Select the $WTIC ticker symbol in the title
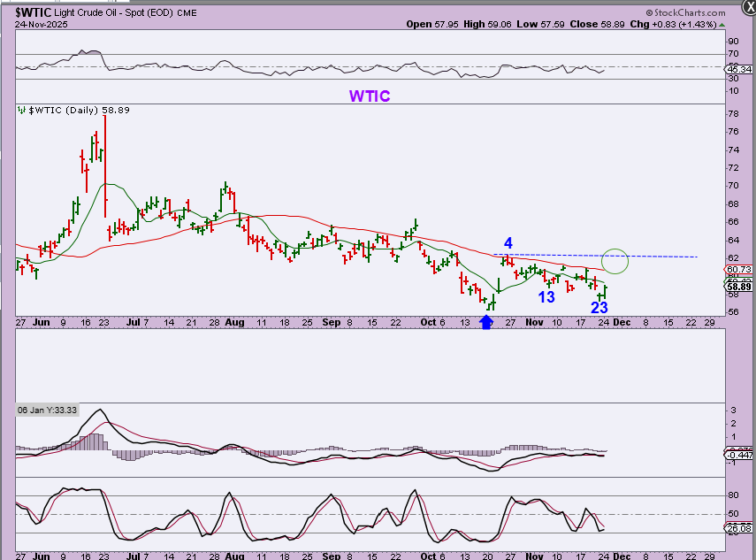Screen dimensions: 756x560 (x=33, y=12)
